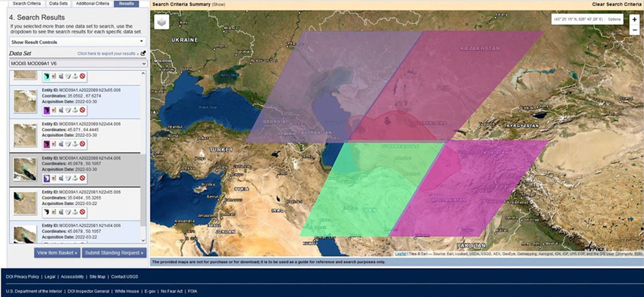Click the View Item Basket button
This screenshot has width=644, height=297.
pyautogui.click(x=57, y=253)
